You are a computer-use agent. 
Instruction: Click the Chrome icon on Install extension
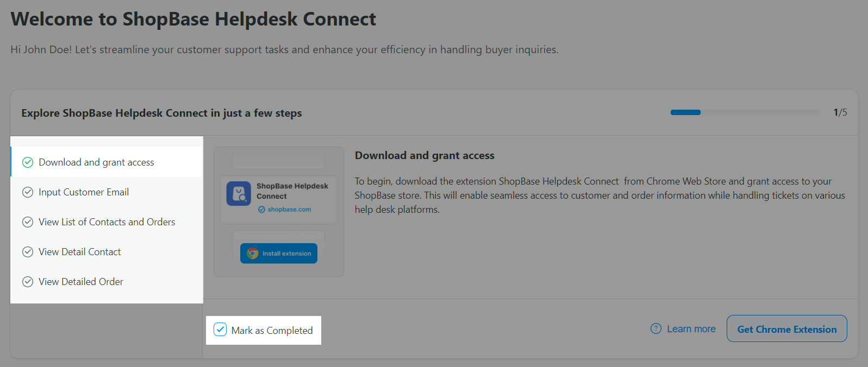tap(253, 254)
